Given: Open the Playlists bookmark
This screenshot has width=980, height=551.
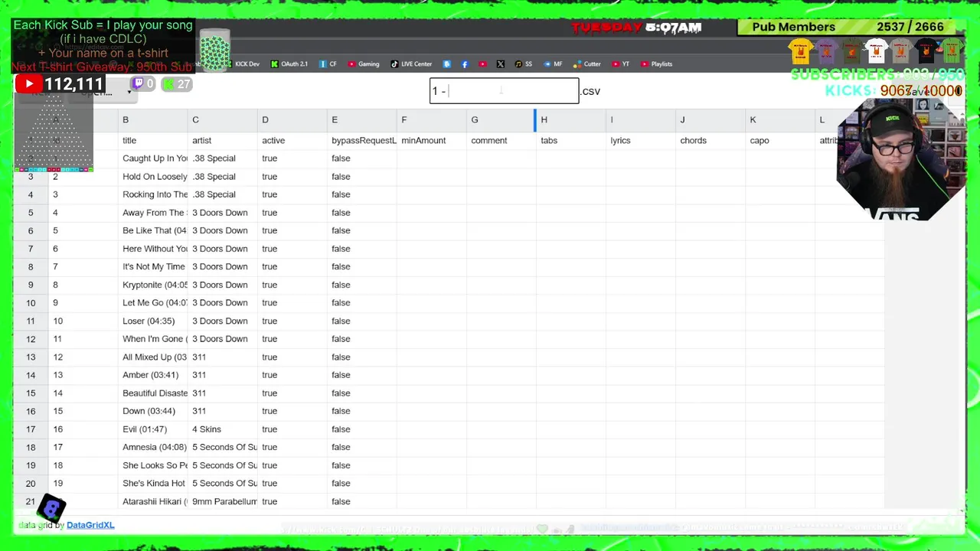Looking at the screenshot, I should [x=657, y=64].
